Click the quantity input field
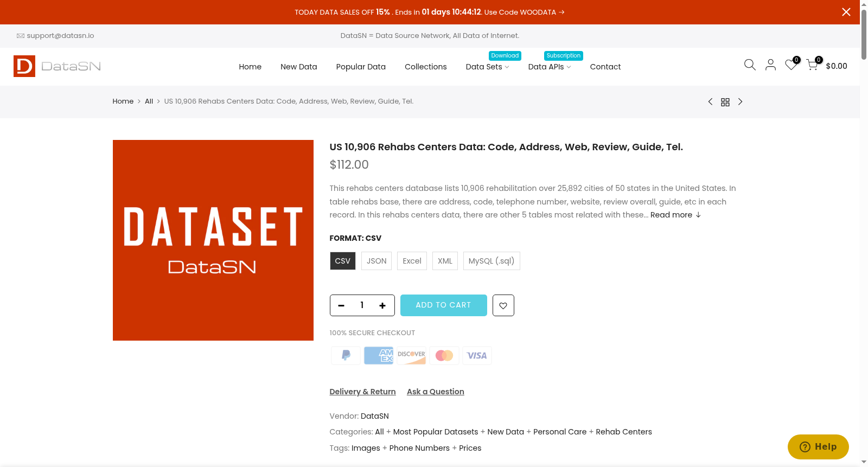Screen dimensions: 868x467 (362, 305)
